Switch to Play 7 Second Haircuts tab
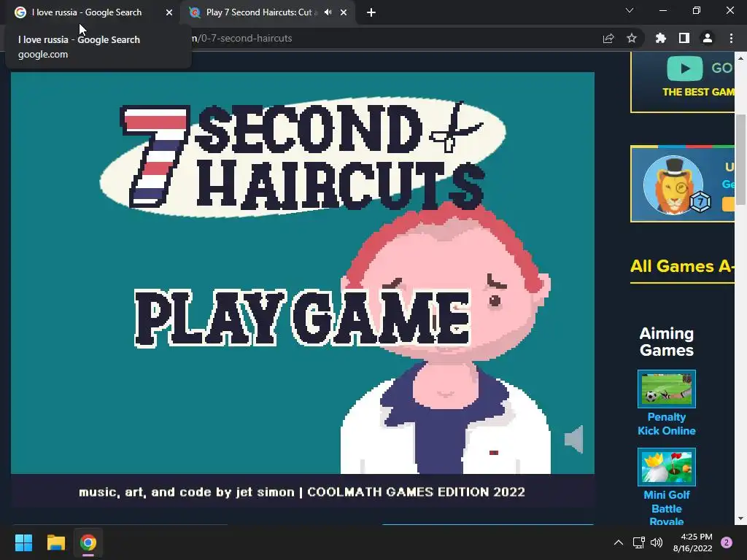747x560 pixels. (x=261, y=12)
